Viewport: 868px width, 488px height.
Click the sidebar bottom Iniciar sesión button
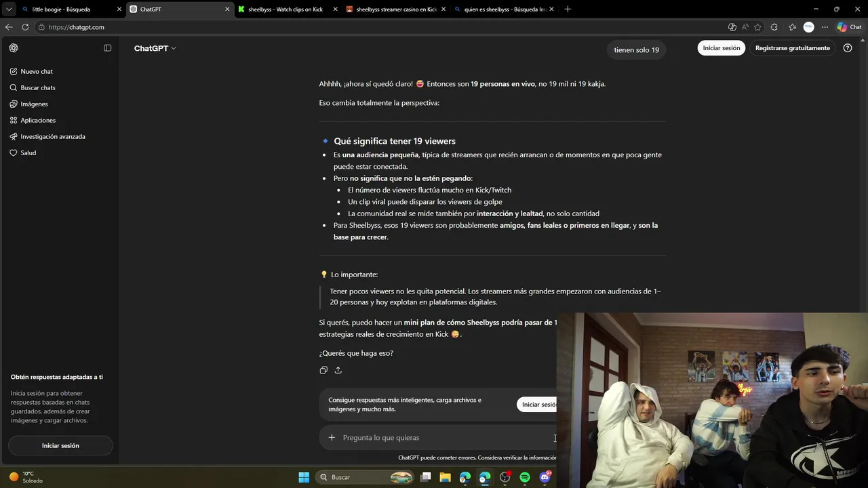point(60,445)
